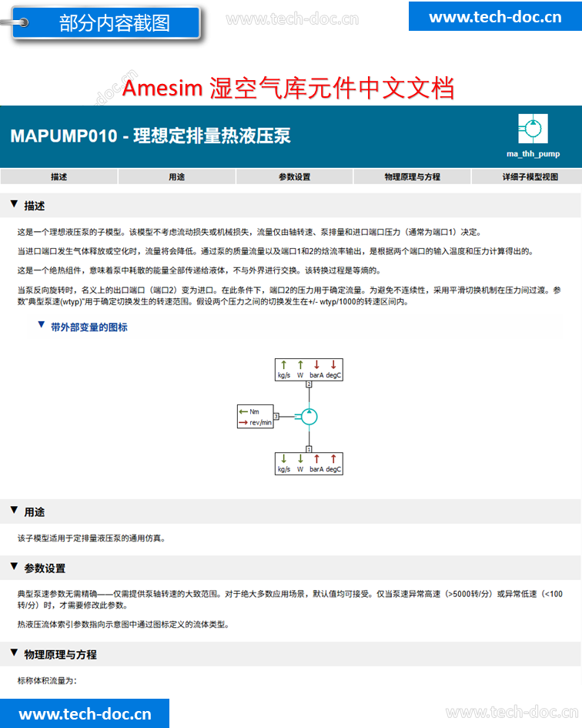Open the 描述 tab
Screen dimensions: 582x728
click(59, 177)
